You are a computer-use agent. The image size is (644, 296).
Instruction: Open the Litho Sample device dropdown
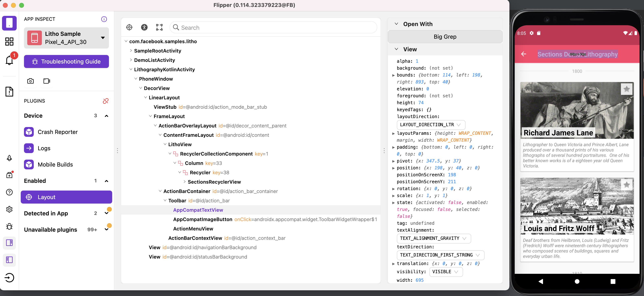66,38
